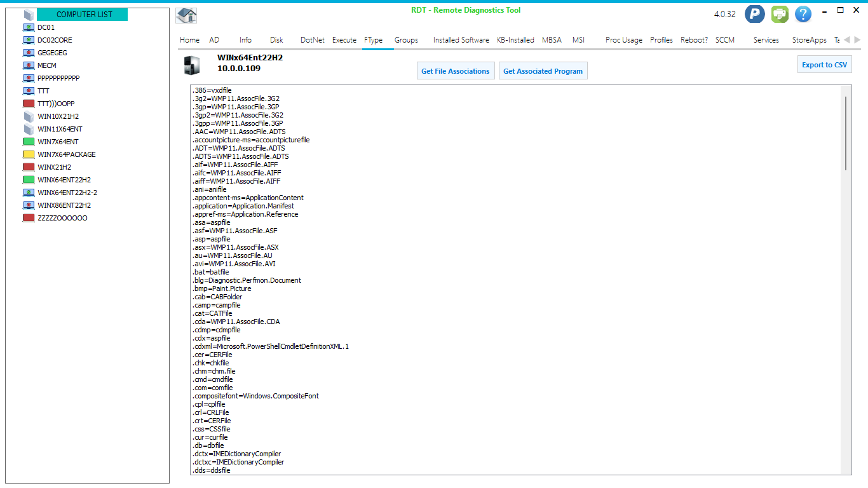Switch to the Home tab
Screen dimensions: 868x488
click(190, 40)
